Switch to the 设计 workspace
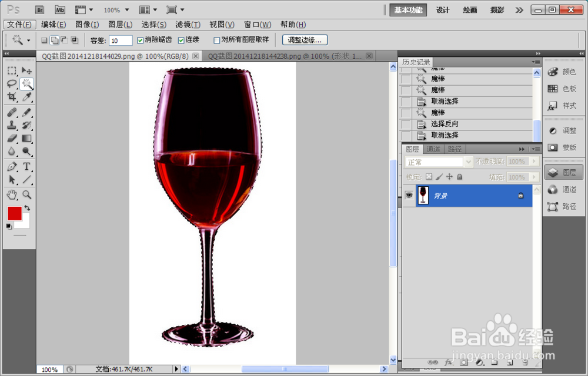The width and height of the screenshot is (588, 376). (x=442, y=10)
